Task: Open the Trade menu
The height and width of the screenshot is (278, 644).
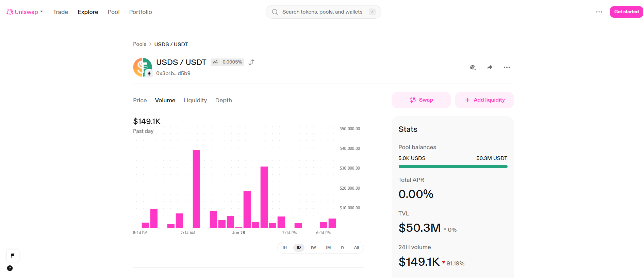Action: click(61, 12)
